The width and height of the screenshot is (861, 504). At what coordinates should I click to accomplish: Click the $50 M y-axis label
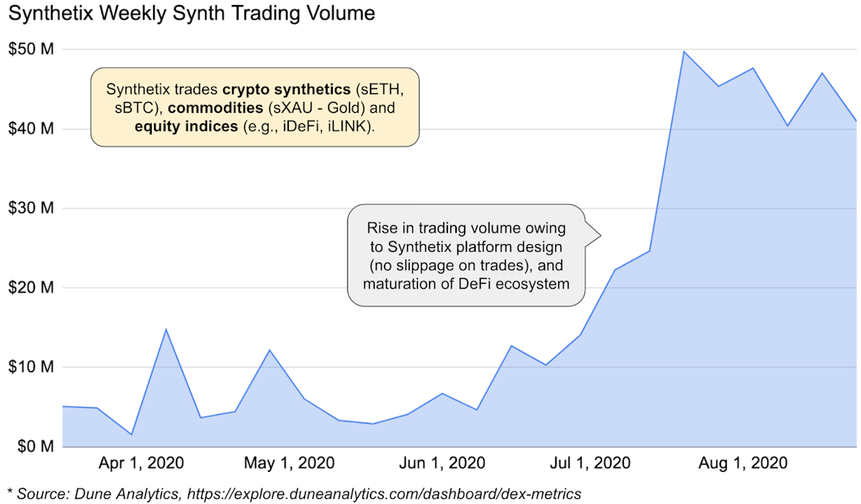click(31, 49)
